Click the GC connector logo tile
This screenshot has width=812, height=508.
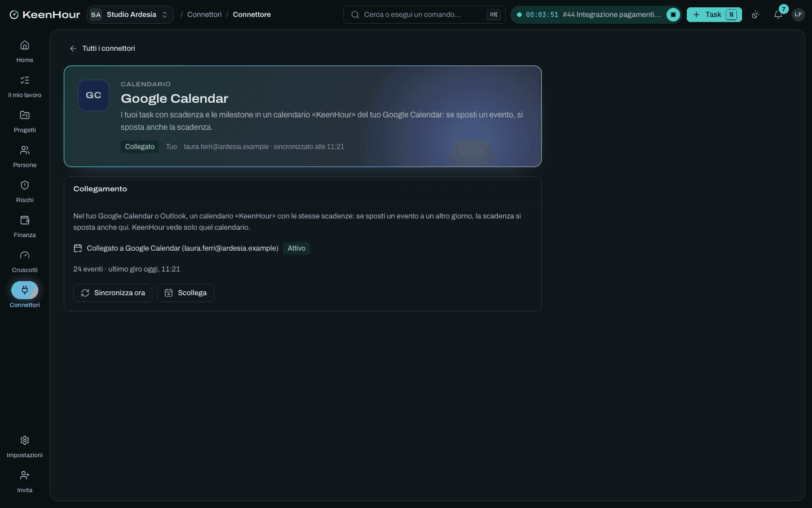(x=94, y=95)
